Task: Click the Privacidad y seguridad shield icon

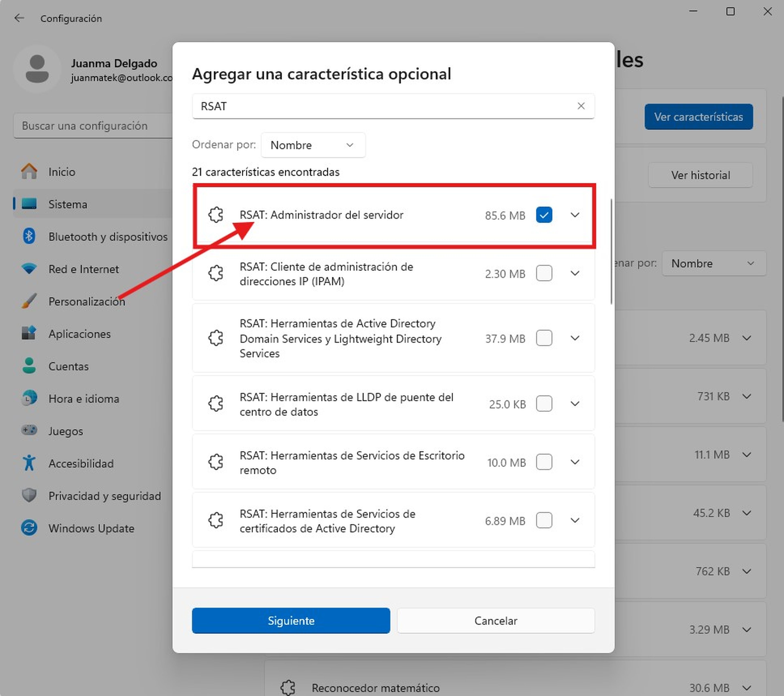Action: coord(29,495)
